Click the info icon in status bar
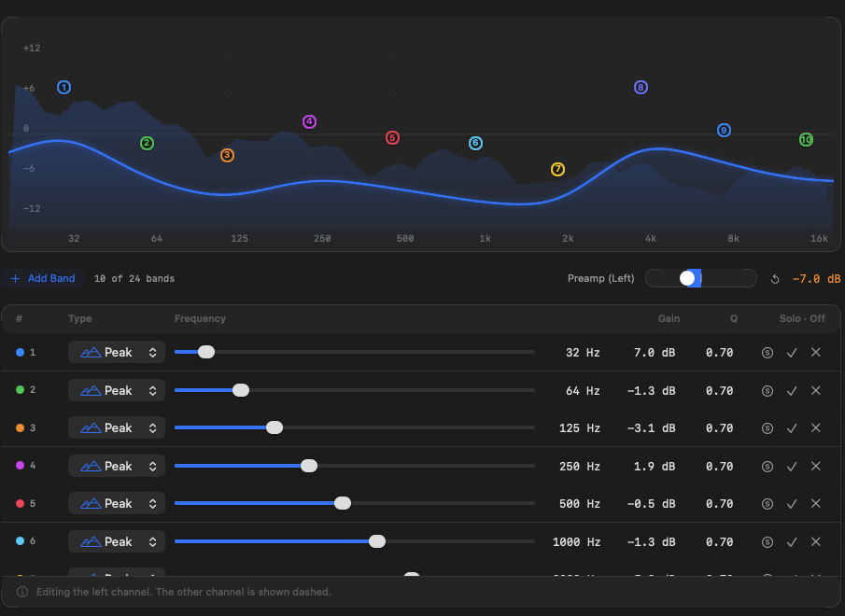 click(x=22, y=592)
